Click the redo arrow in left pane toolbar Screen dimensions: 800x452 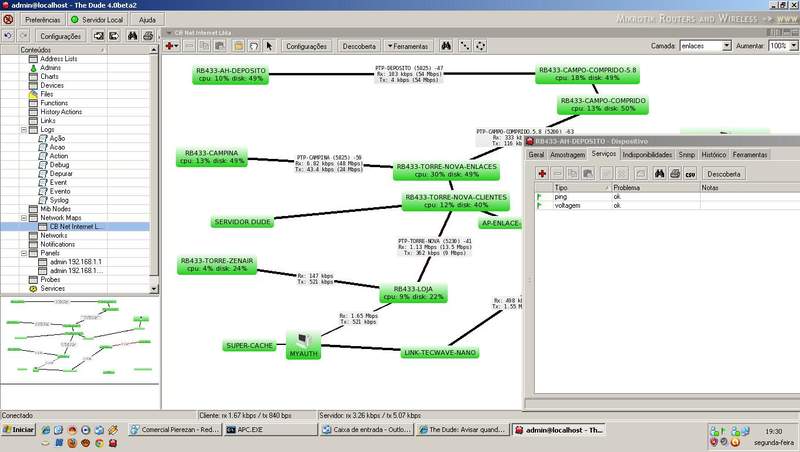click(23, 36)
